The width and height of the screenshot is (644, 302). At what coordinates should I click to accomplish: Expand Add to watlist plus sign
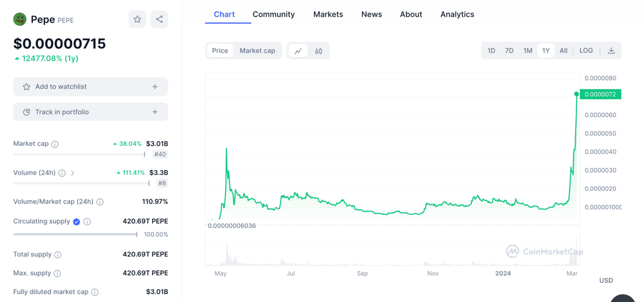[x=155, y=87]
